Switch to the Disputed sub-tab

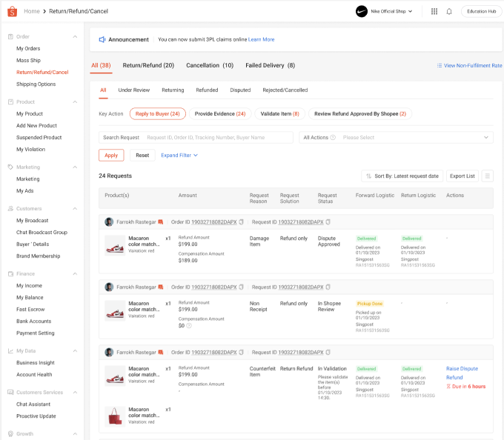click(240, 90)
